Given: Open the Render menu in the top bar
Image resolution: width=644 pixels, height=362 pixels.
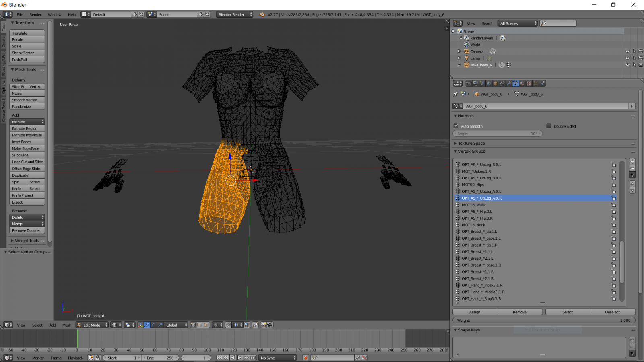Looking at the screenshot, I should [x=35, y=14].
